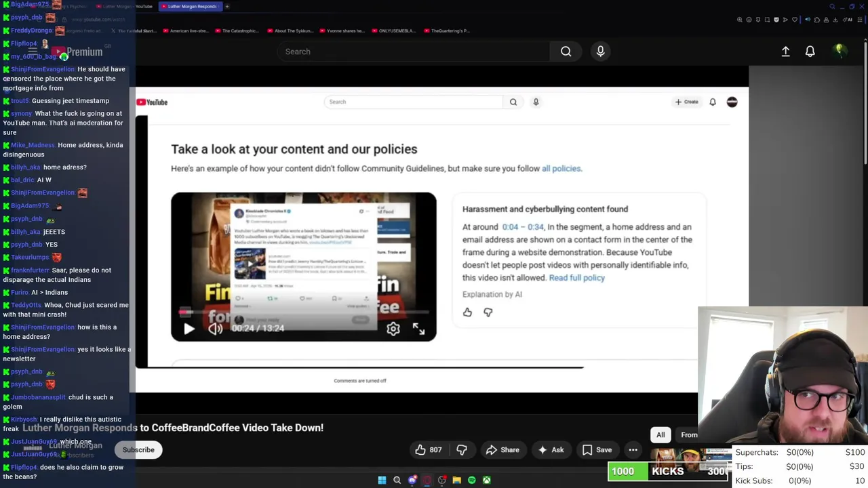Open a new browser tab with plus button
Viewport: 868px width, 488px height.
(227, 6)
